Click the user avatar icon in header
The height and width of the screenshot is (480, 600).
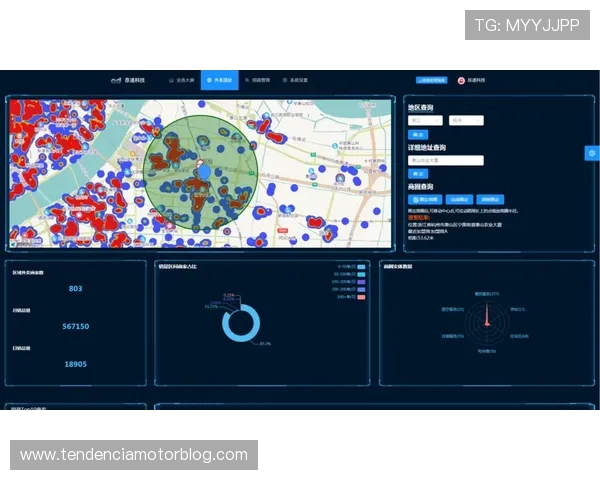[x=461, y=80]
